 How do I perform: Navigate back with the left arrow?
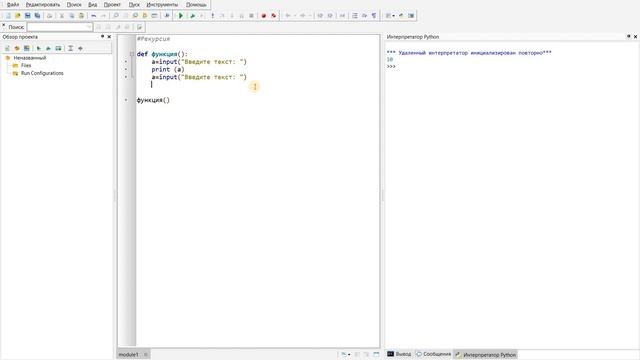coord(288,16)
